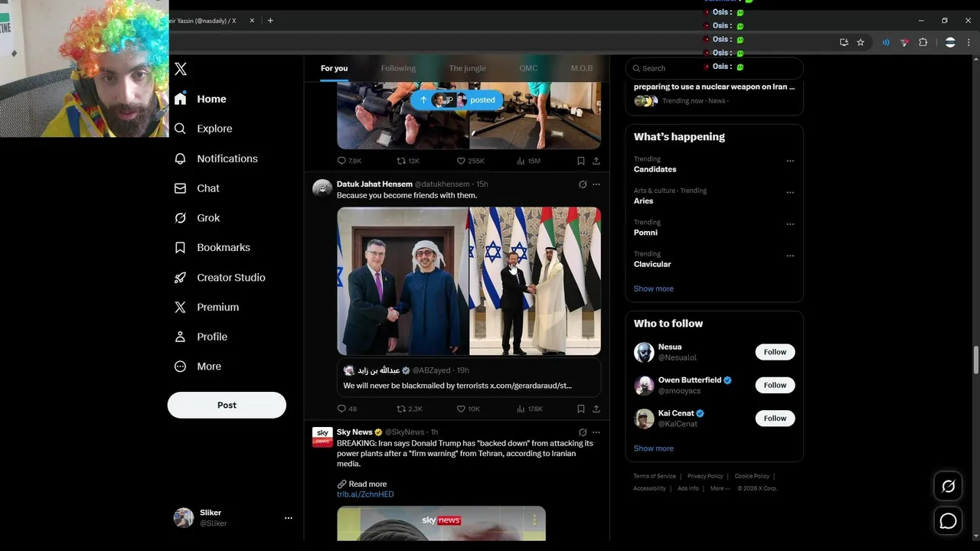This screenshot has height=551, width=980.
Task: Open Terms of Service link
Action: [655, 476]
